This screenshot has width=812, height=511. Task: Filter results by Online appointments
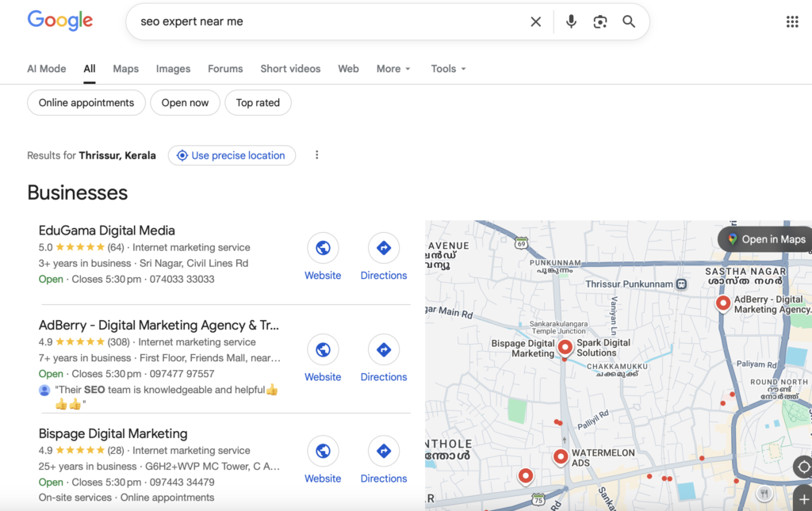pos(86,102)
